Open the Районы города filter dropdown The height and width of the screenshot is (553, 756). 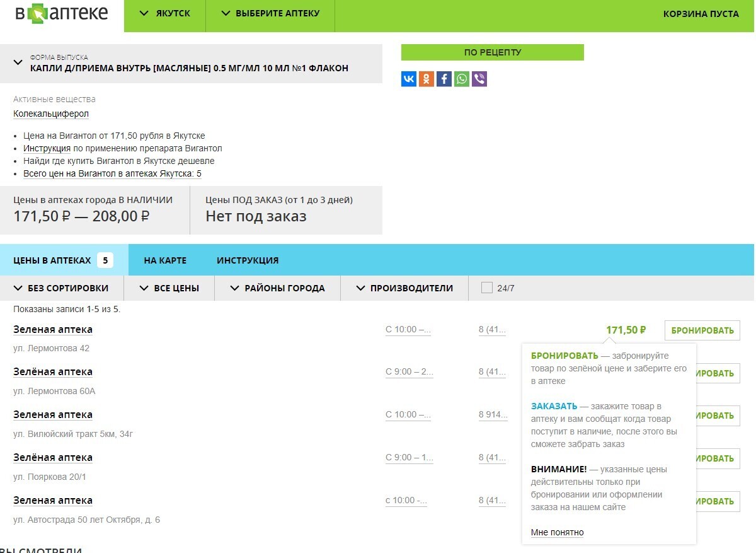point(277,288)
